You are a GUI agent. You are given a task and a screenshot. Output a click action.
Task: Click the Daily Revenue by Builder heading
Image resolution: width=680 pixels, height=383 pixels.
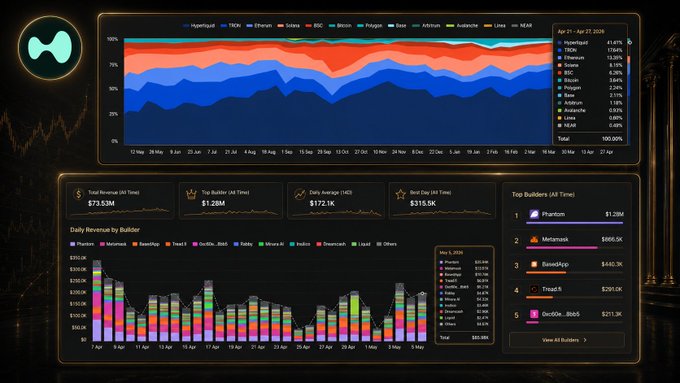point(105,230)
